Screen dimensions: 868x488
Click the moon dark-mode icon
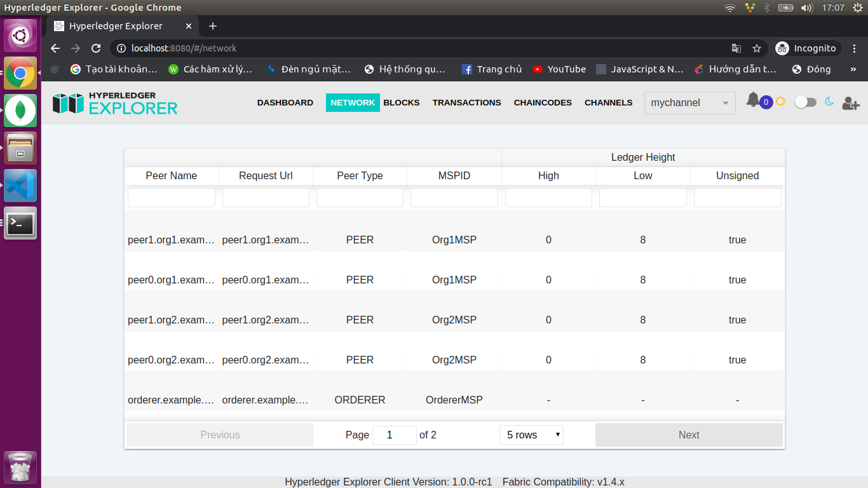829,102
